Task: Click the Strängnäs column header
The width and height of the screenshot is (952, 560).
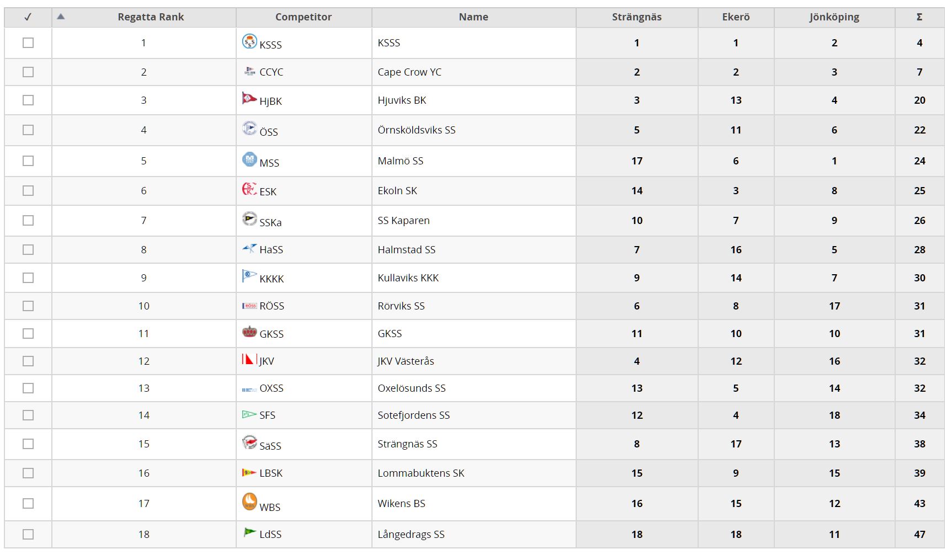Action: tap(637, 17)
